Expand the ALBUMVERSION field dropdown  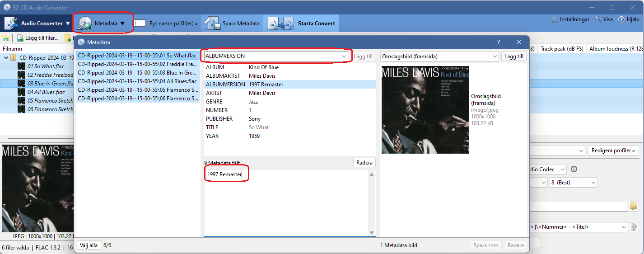point(344,56)
